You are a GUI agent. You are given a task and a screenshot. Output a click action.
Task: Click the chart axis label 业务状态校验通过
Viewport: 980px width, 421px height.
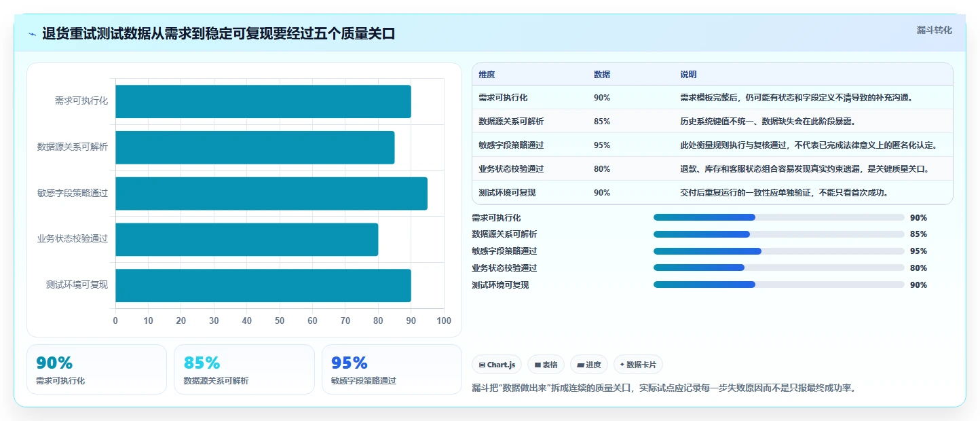coord(73,239)
